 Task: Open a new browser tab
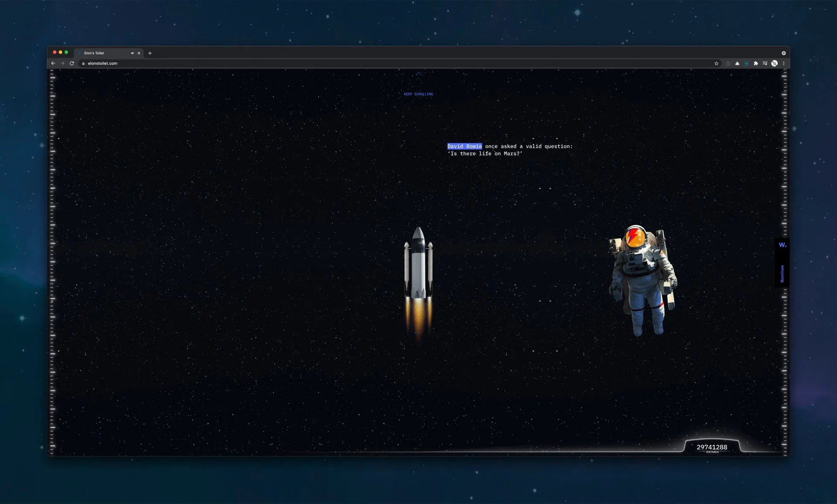click(x=150, y=53)
